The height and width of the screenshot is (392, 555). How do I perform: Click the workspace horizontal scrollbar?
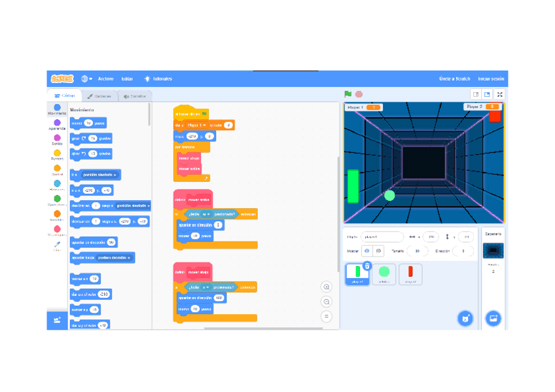263,329
